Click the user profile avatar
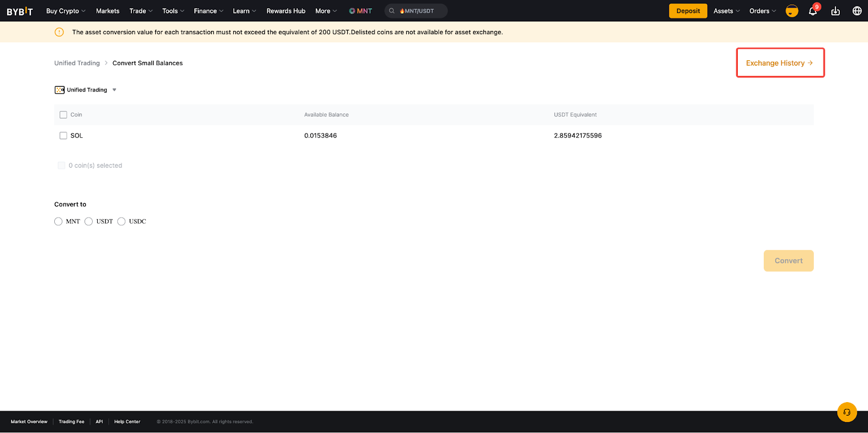868x433 pixels. (792, 11)
